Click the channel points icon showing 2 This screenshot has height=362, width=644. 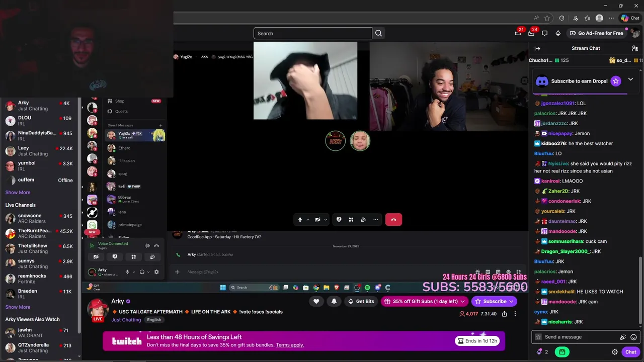(542, 352)
